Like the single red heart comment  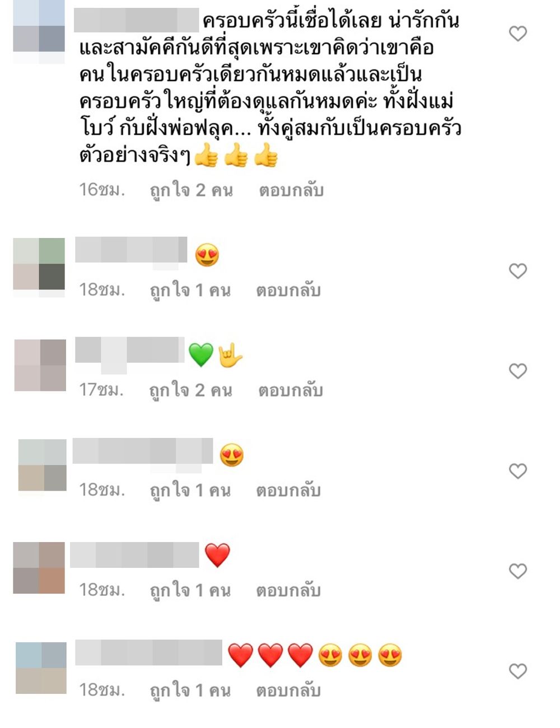pos(518,571)
